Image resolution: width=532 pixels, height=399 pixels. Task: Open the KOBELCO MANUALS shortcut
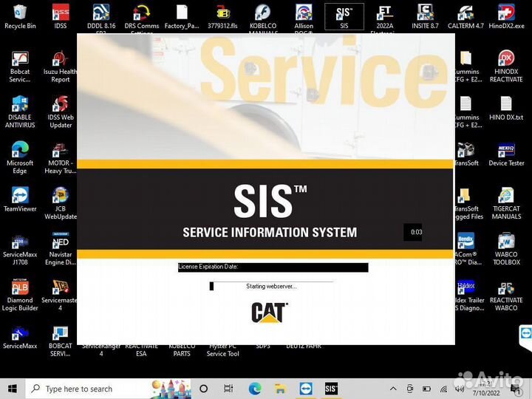pyautogui.click(x=263, y=17)
